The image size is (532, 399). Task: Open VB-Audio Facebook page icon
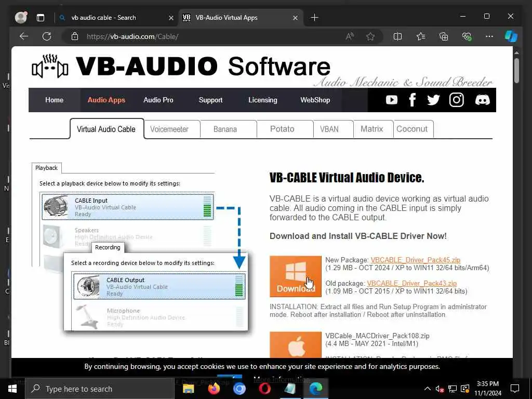pos(412,100)
